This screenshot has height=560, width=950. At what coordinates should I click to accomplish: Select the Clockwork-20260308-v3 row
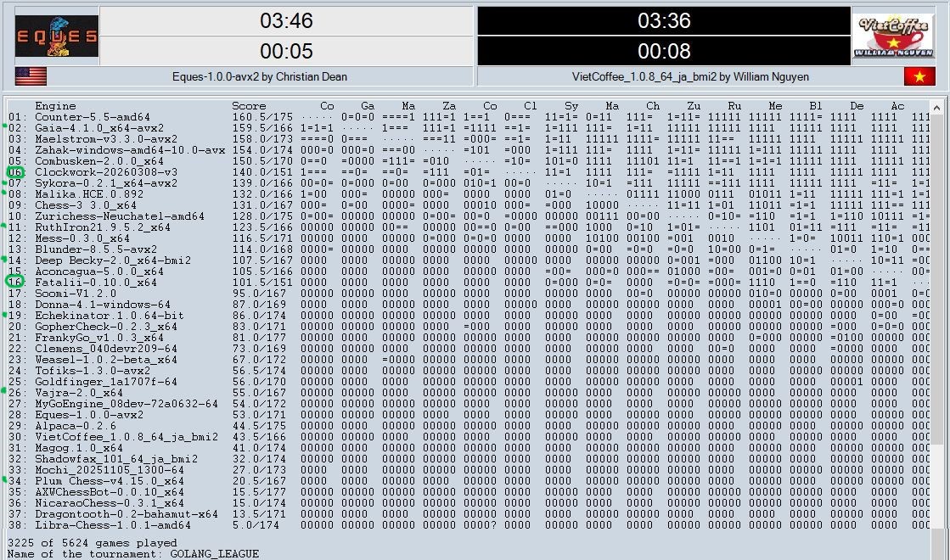pos(468,172)
